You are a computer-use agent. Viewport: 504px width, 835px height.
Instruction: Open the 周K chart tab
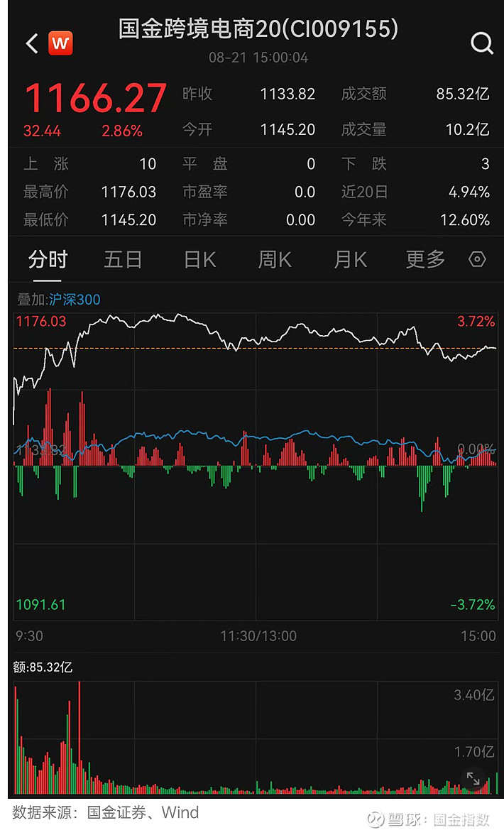click(275, 260)
